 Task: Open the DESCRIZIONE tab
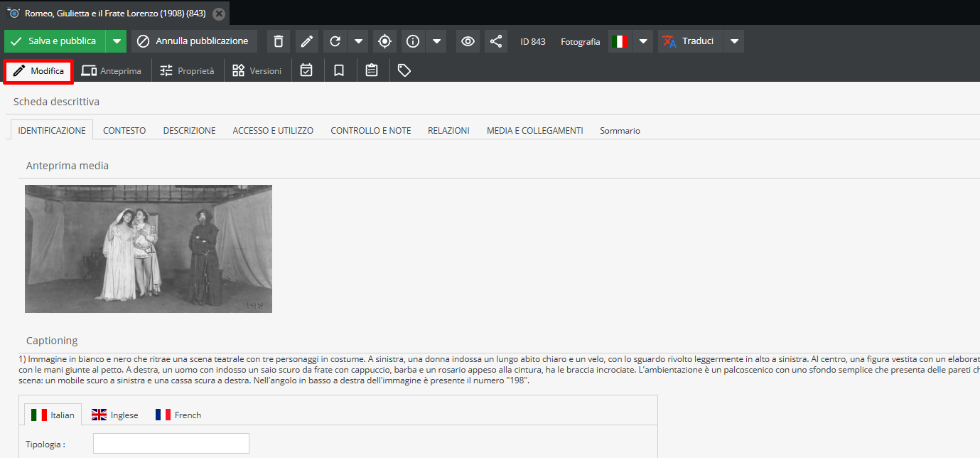(190, 130)
